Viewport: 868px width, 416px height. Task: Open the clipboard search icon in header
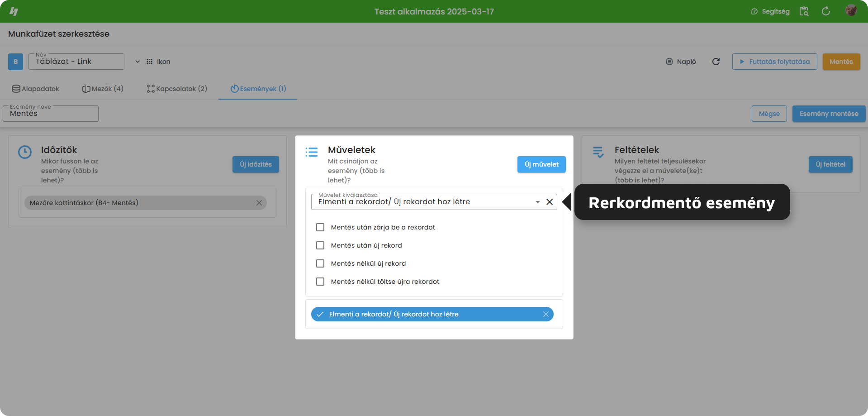(x=804, y=11)
